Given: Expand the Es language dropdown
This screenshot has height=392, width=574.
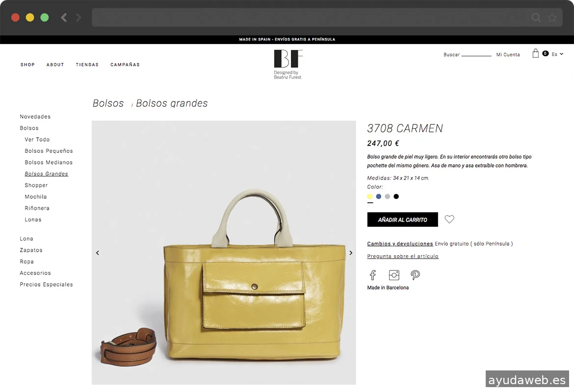Looking at the screenshot, I should [557, 54].
